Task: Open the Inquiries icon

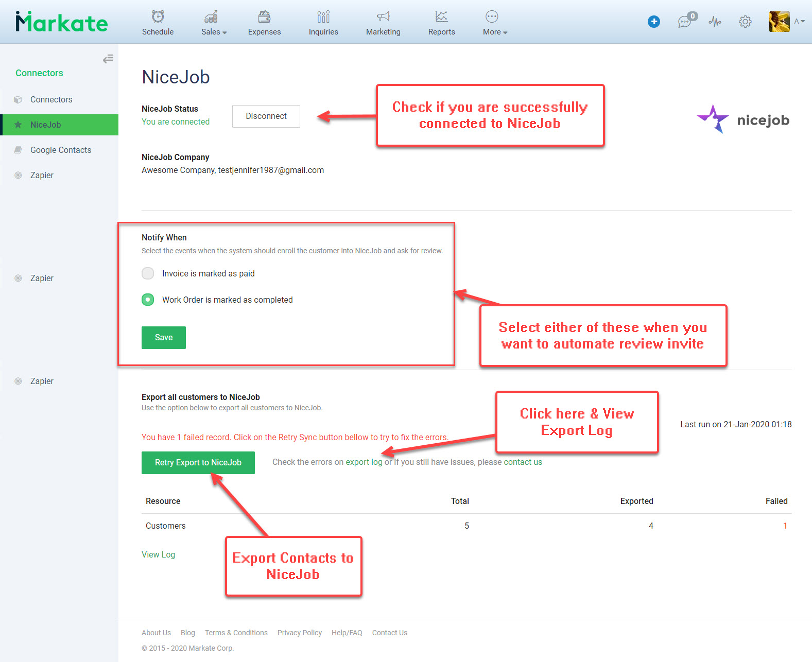Action: click(323, 17)
